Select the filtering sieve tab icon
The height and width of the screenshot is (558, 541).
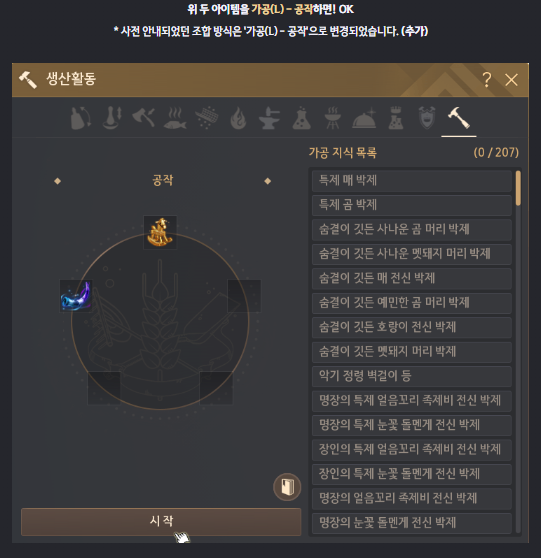tap(207, 117)
